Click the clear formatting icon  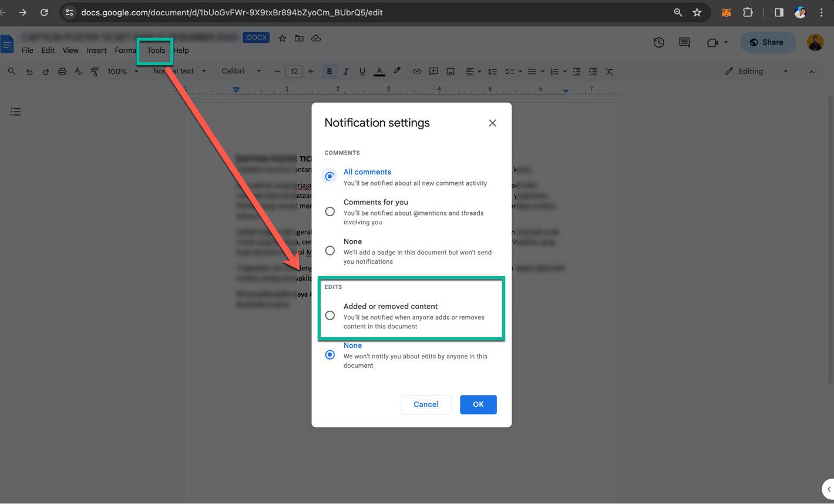tap(610, 71)
